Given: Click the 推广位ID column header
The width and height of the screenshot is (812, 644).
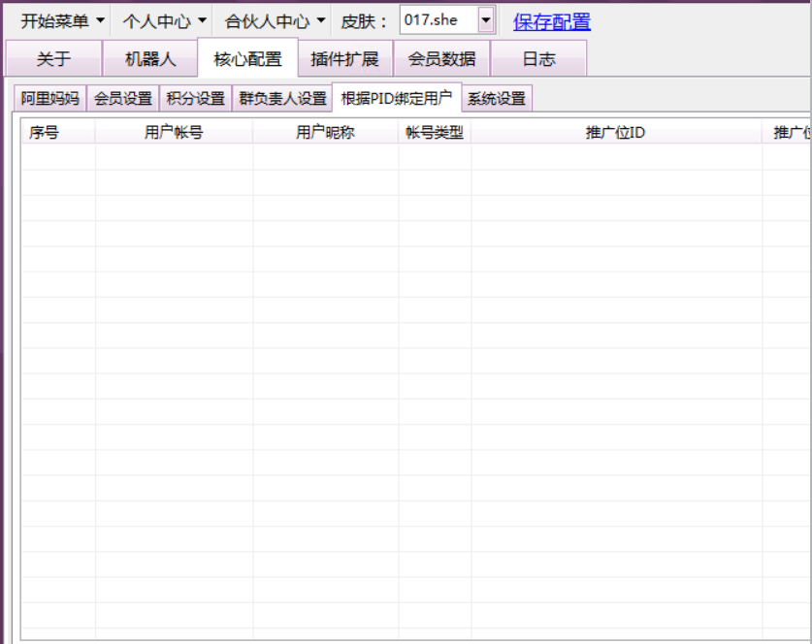Looking at the screenshot, I should click(x=616, y=133).
